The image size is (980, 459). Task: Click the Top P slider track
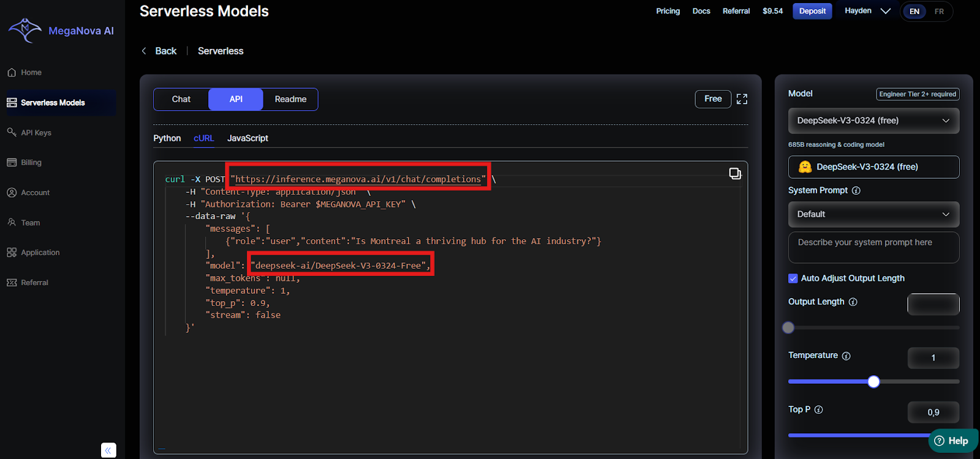click(858, 435)
